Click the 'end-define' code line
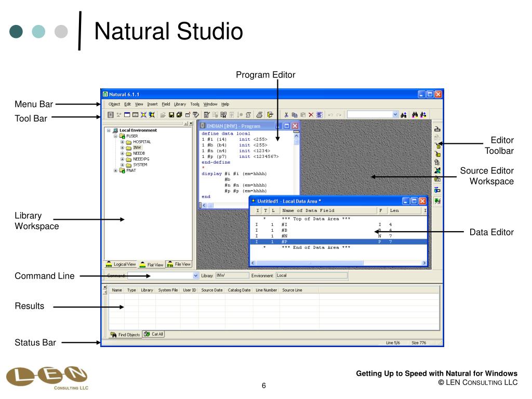This screenshot has width=532, height=399. tap(216, 163)
